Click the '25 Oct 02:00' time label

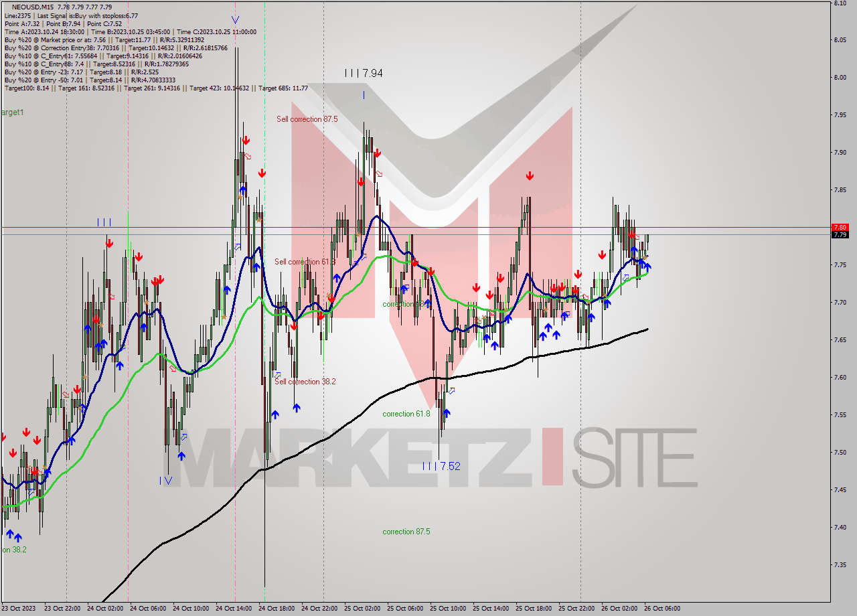pyautogui.click(x=363, y=609)
